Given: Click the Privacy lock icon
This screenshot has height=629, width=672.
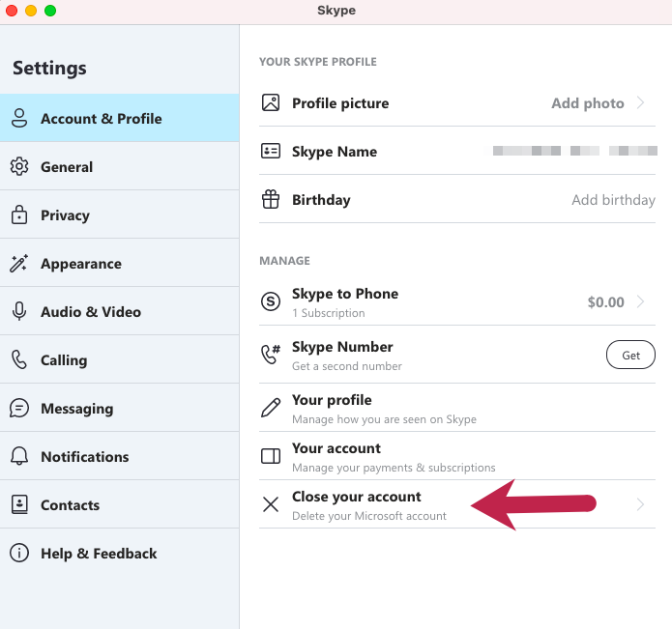Looking at the screenshot, I should point(19,214).
